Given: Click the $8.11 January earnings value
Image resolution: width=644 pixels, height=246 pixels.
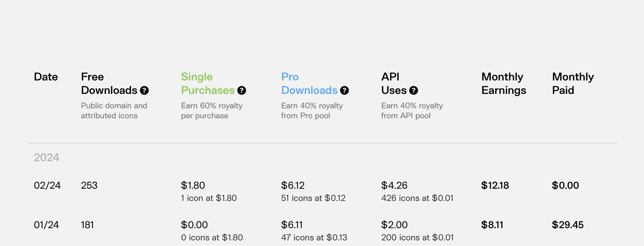Looking at the screenshot, I should pyautogui.click(x=492, y=225).
